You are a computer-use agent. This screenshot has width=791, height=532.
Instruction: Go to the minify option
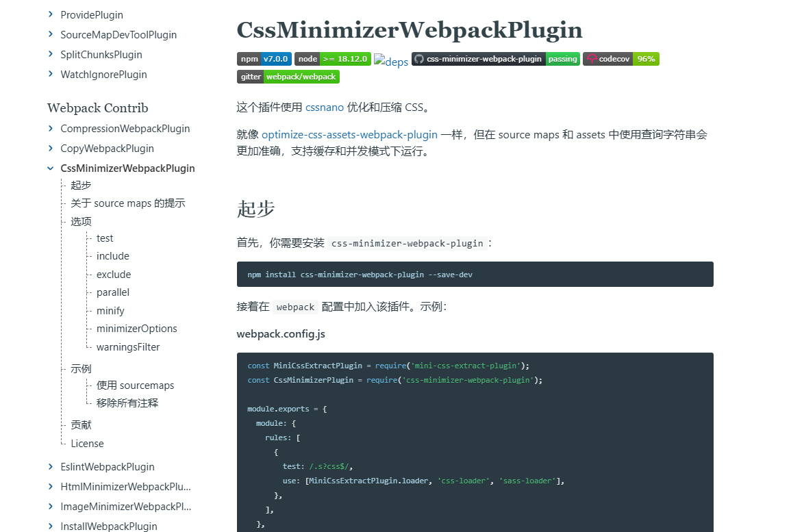click(110, 311)
